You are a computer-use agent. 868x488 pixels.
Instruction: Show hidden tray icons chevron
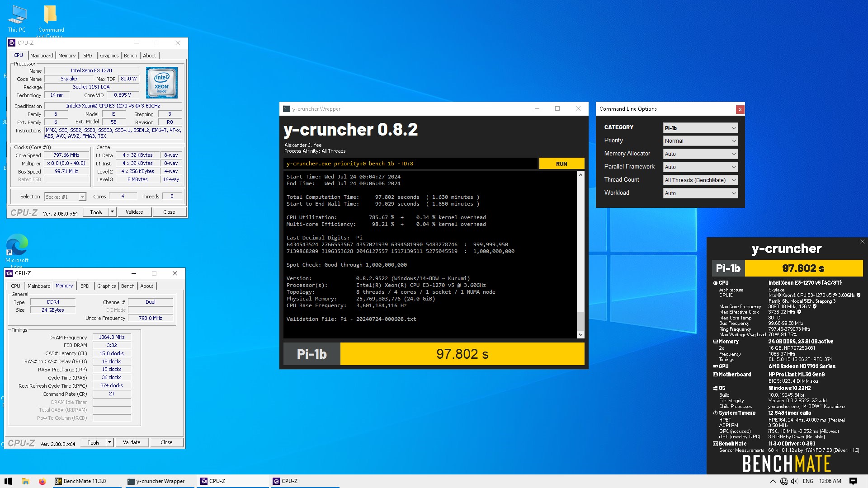click(773, 481)
